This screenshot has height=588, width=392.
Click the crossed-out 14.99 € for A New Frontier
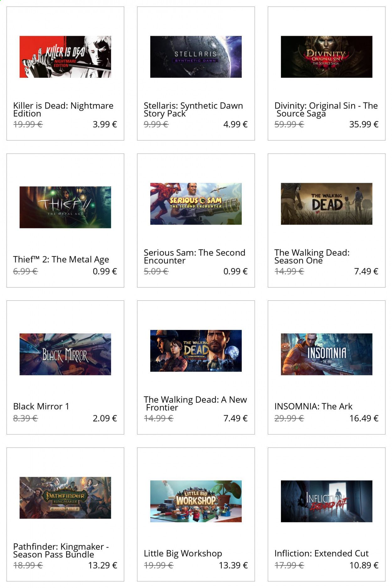pos(159,418)
